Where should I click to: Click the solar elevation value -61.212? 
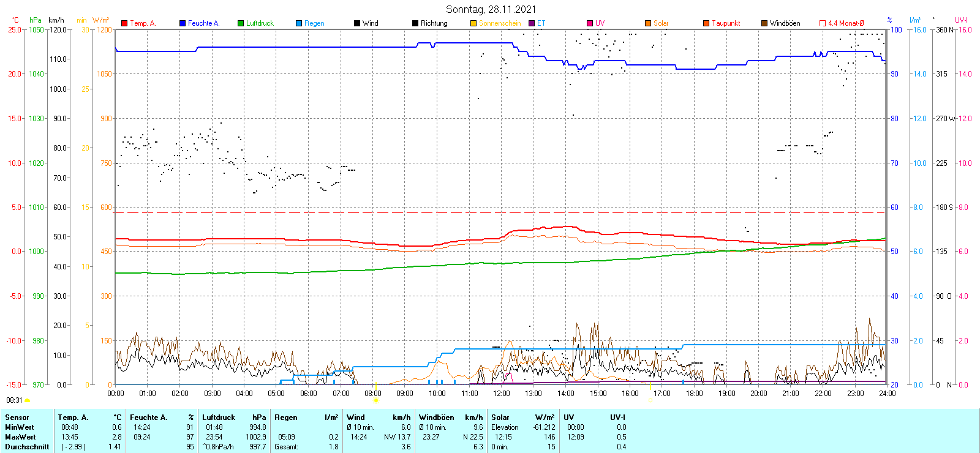[545, 427]
